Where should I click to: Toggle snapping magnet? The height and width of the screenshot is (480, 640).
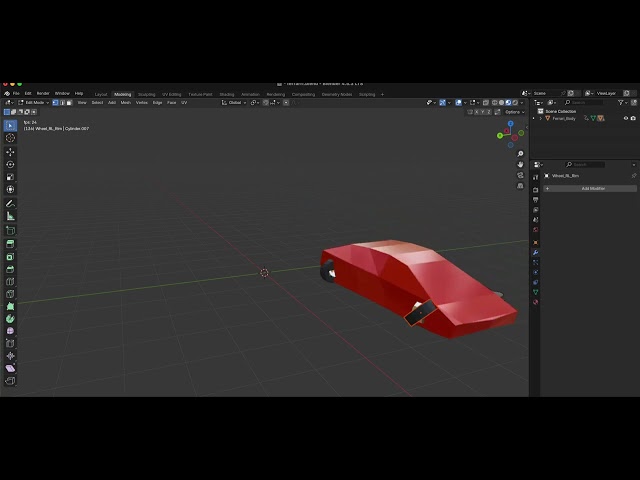[266, 103]
